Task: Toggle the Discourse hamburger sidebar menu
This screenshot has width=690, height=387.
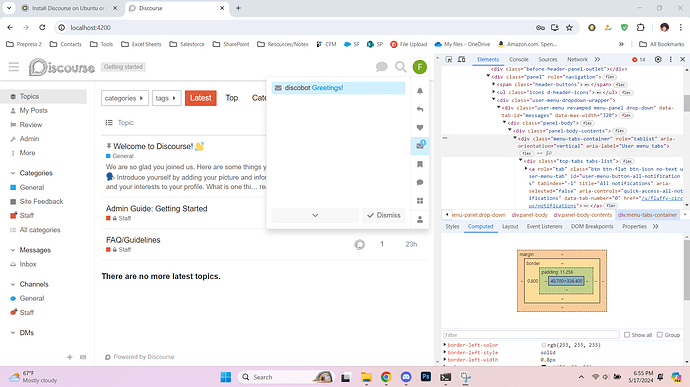Action: (x=14, y=67)
